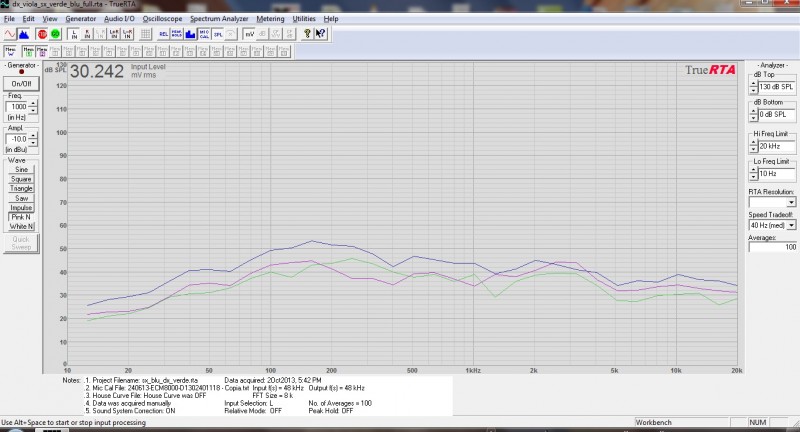Open the Generator menu
Screen dimensions: 800x432
click(81, 19)
